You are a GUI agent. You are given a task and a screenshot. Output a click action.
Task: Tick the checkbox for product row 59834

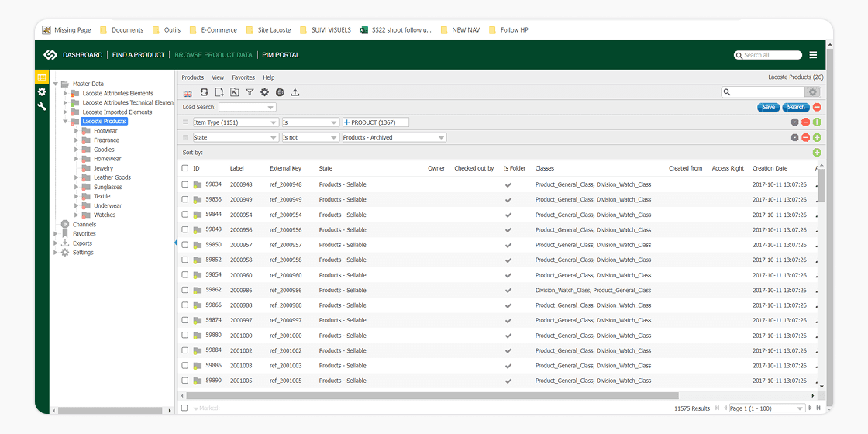coord(184,184)
